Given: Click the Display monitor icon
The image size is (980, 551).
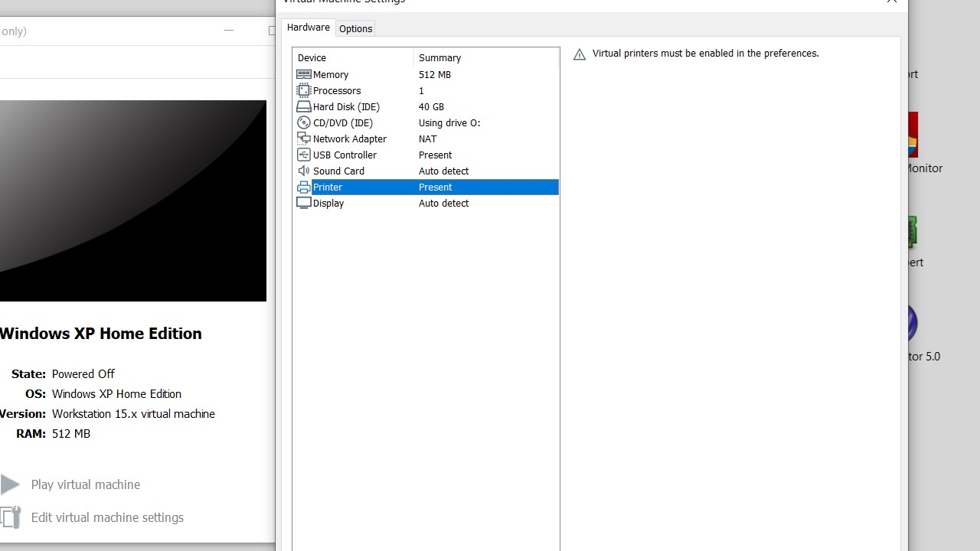Looking at the screenshot, I should (304, 203).
